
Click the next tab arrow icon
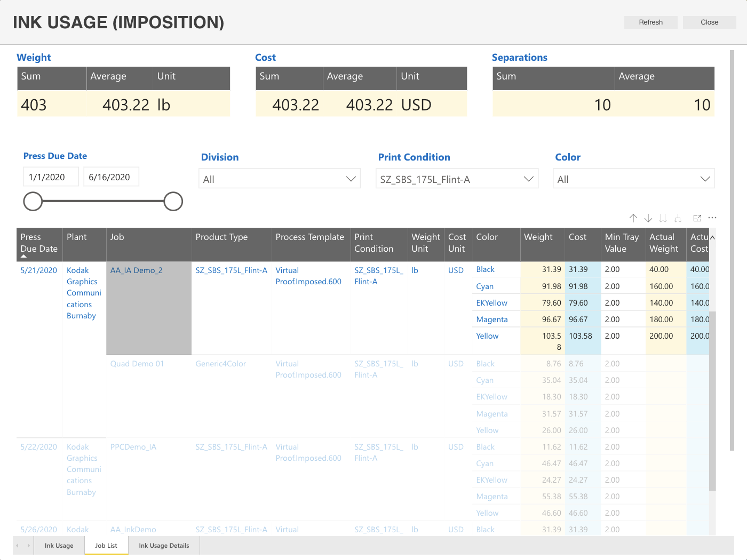coord(28,546)
